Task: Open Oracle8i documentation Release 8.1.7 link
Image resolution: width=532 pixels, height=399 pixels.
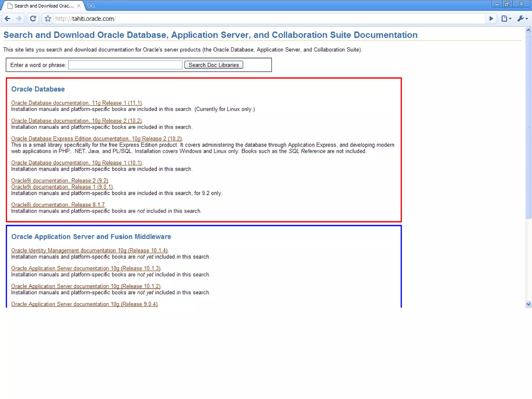Action: (x=58, y=205)
